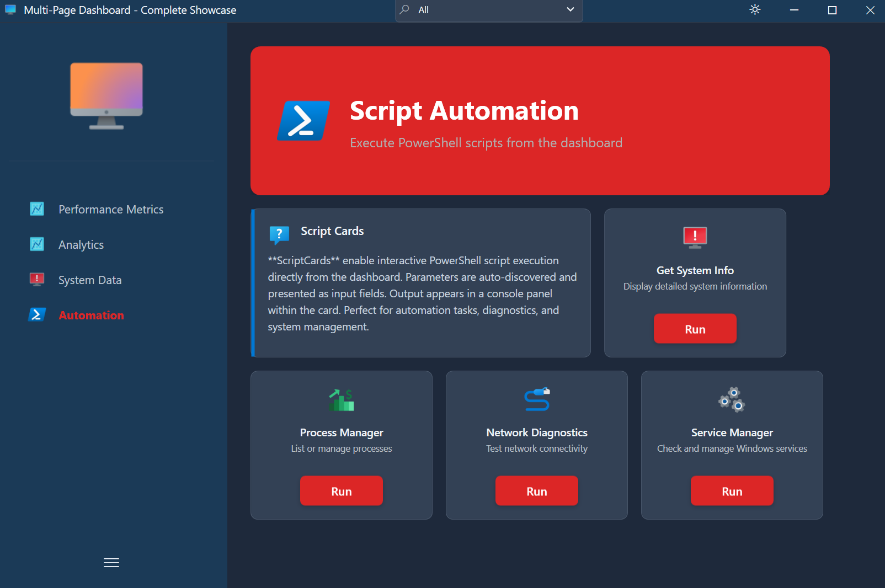The width and height of the screenshot is (885, 588).
Task: Toggle the theme with the sun icon
Action: 755,9
